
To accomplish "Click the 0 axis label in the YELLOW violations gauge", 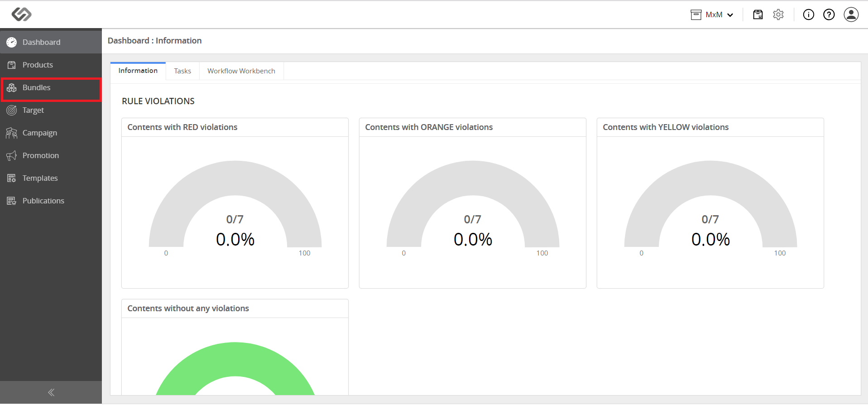I will pyautogui.click(x=641, y=253).
